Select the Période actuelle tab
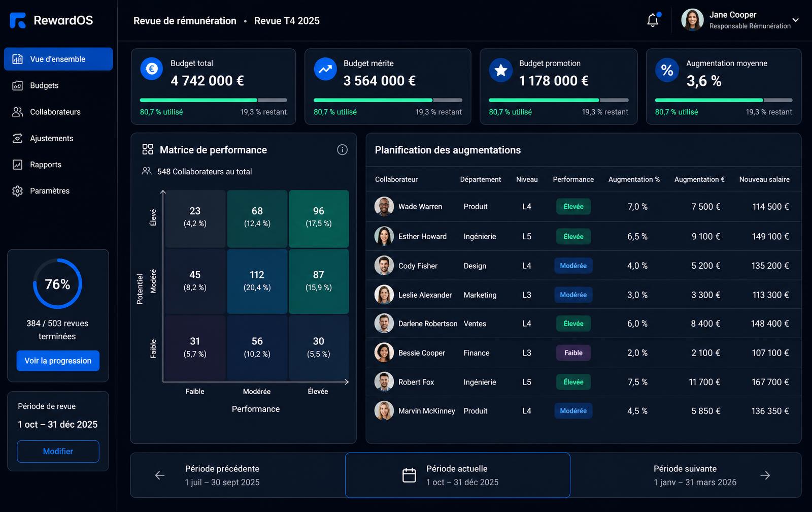812x512 pixels. point(458,475)
